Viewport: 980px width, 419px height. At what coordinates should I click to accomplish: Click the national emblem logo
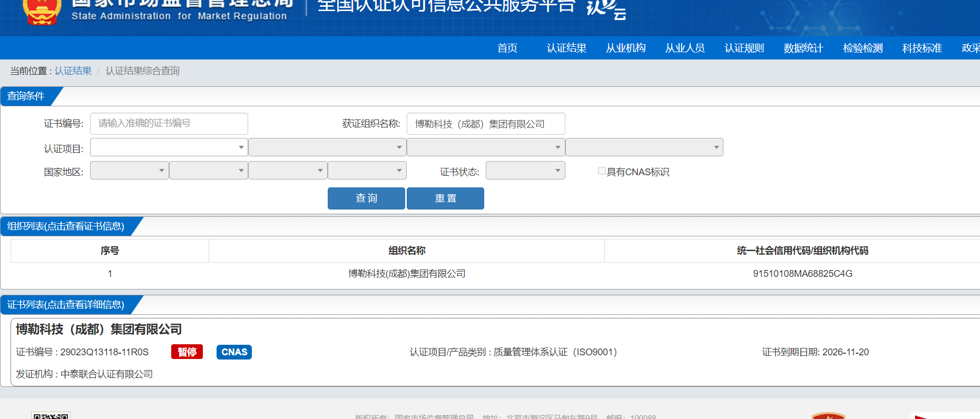click(42, 12)
